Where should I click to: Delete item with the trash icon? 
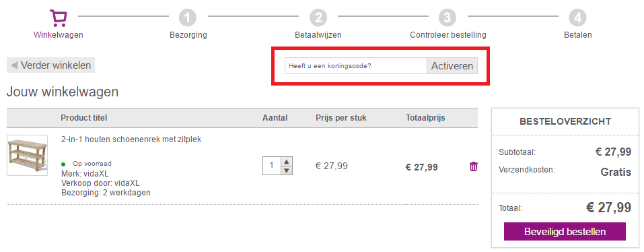click(474, 166)
